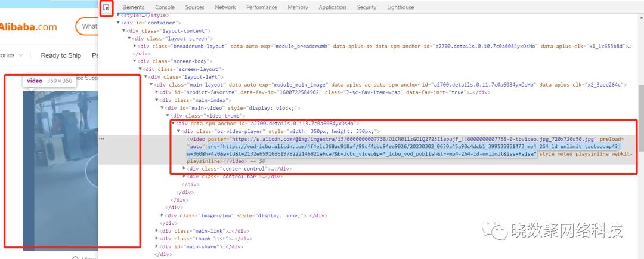The image size is (644, 259).
Task: Activate the inspect element picker icon
Action: pyautogui.click(x=107, y=7)
